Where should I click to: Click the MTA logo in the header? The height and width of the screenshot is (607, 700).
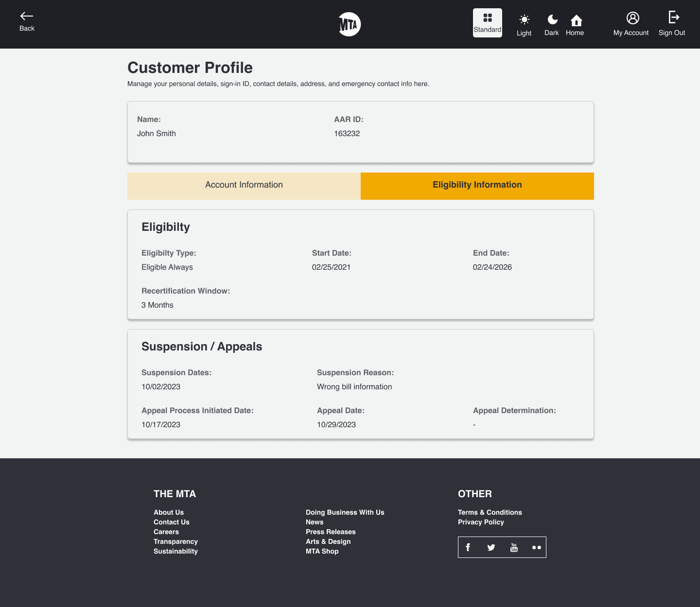pos(350,24)
